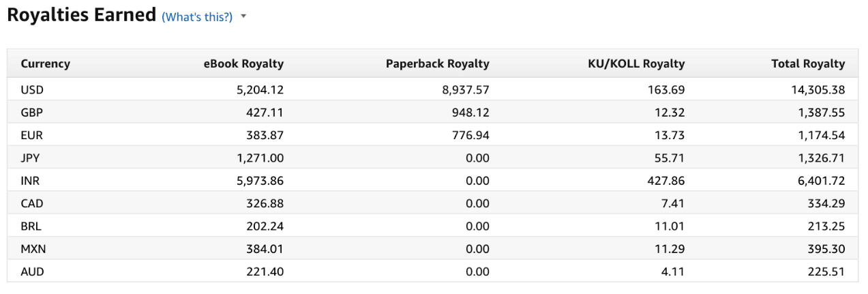Select the AUD currency cell
The image size is (868, 294).
pos(32,271)
